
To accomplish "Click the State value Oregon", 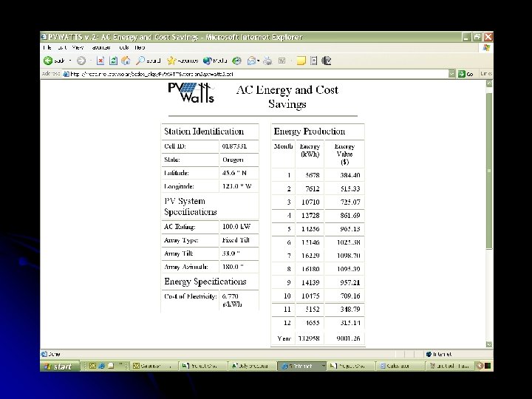I will [x=233, y=160].
